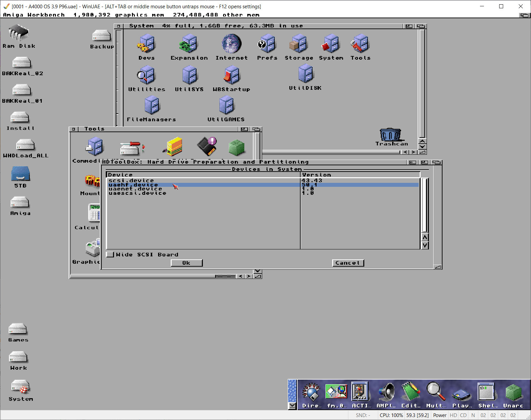Click the dock bar collapse arrow
This screenshot has height=420, width=531.
292,406
